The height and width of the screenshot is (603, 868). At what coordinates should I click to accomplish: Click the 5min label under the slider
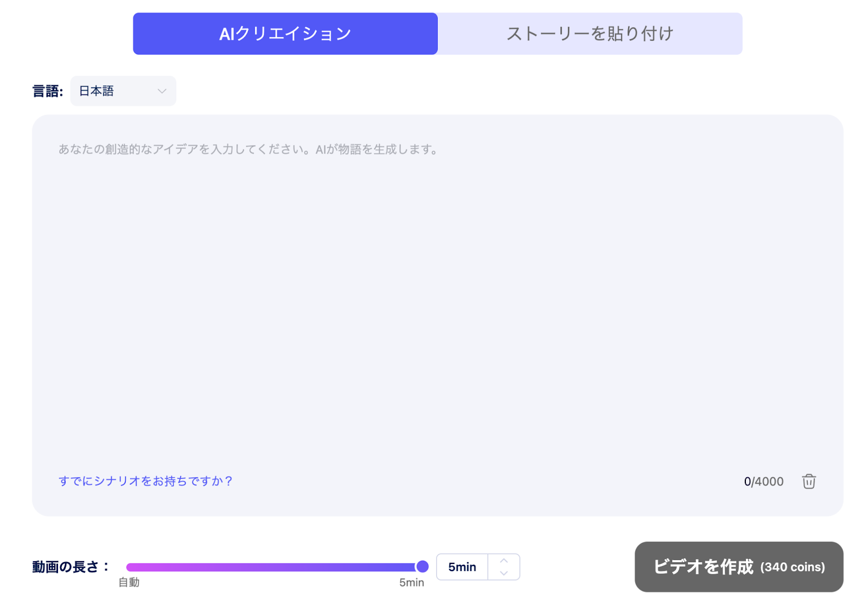pos(411,582)
